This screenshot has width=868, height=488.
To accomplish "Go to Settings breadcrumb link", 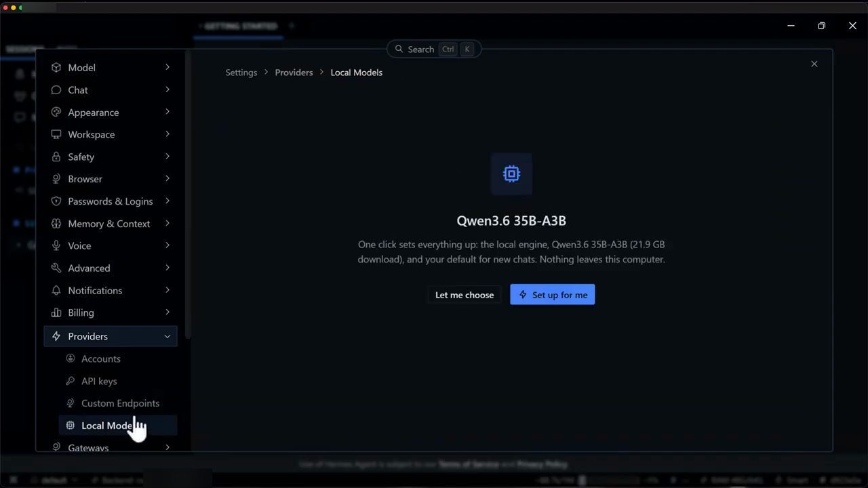I will point(241,73).
